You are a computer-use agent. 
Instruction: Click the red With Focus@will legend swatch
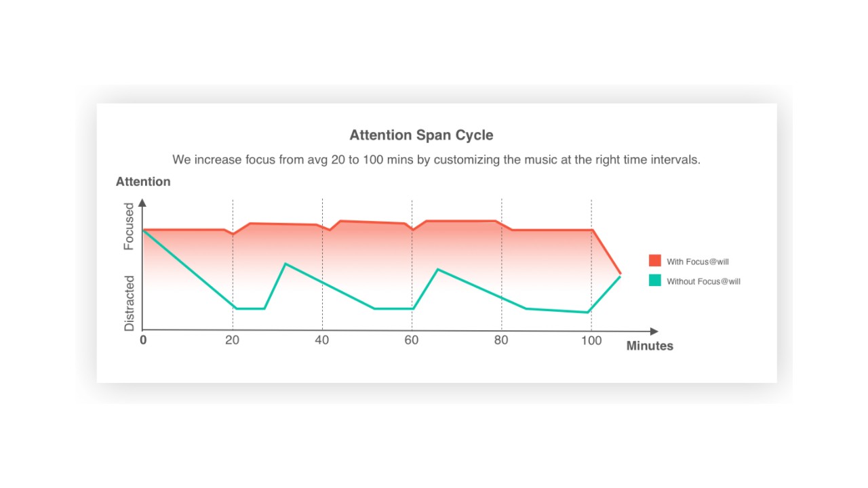tap(654, 261)
